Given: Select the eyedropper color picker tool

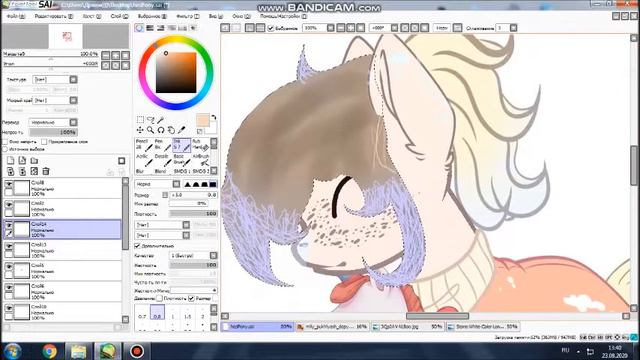Looking at the screenshot, I should [182, 130].
